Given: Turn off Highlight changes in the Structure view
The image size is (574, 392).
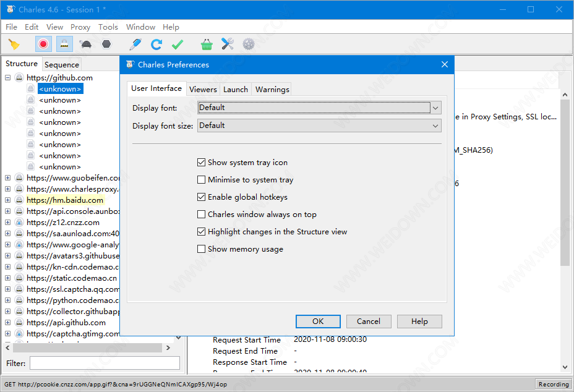Looking at the screenshot, I should (202, 232).
